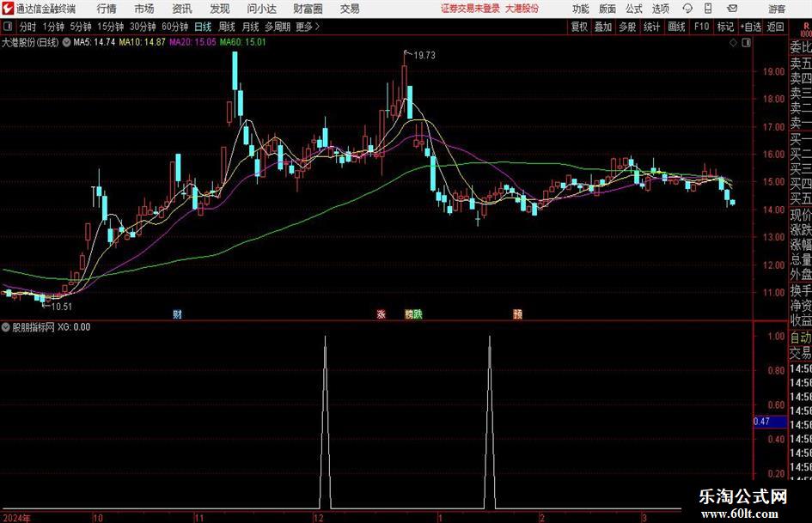This screenshot has height=523, width=812.
Task: Expand the 股朋指标网 sub-indicator dropdown
Action: tap(6, 326)
